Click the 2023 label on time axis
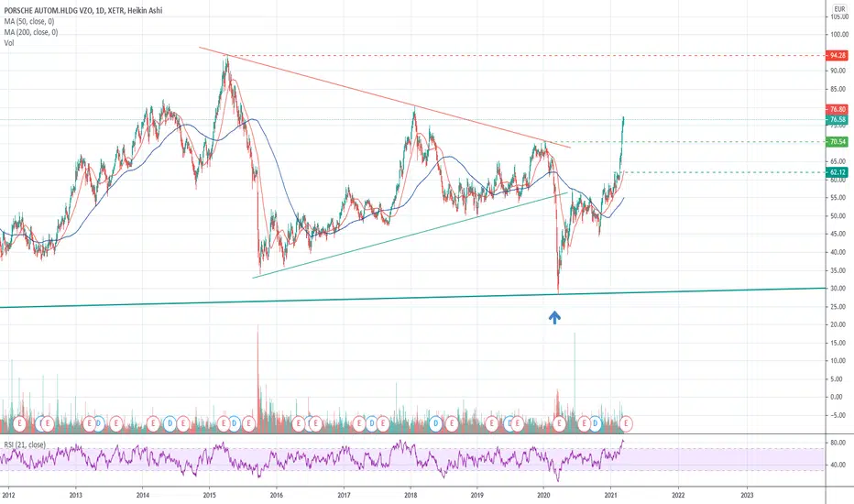The height and width of the screenshot is (504, 854). tap(748, 495)
